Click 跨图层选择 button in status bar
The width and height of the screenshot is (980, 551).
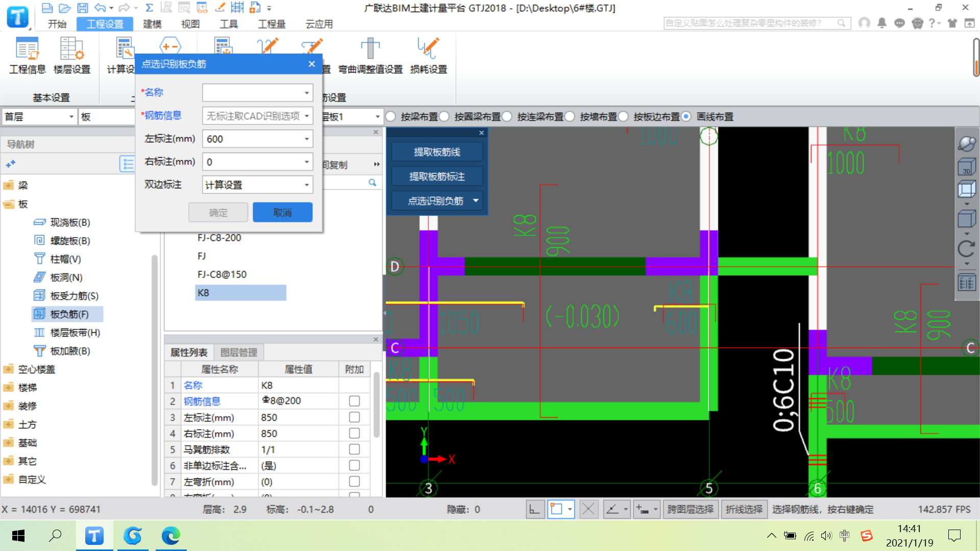690,509
